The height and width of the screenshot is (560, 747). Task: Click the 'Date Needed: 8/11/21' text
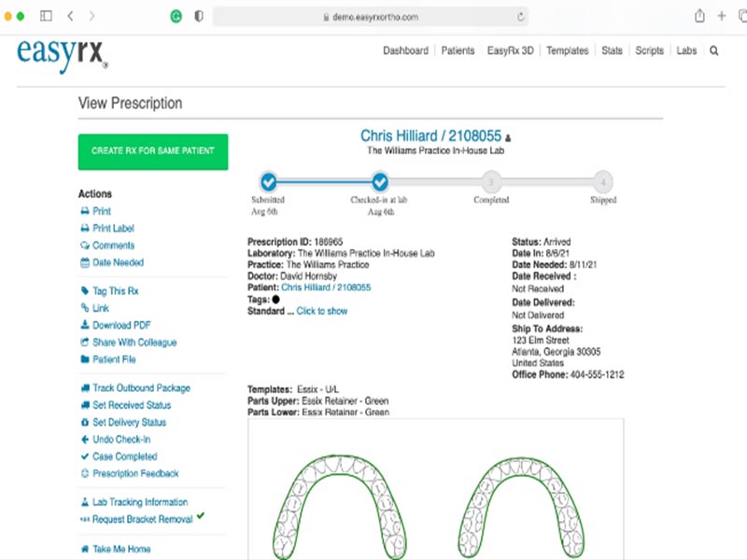tap(554, 265)
